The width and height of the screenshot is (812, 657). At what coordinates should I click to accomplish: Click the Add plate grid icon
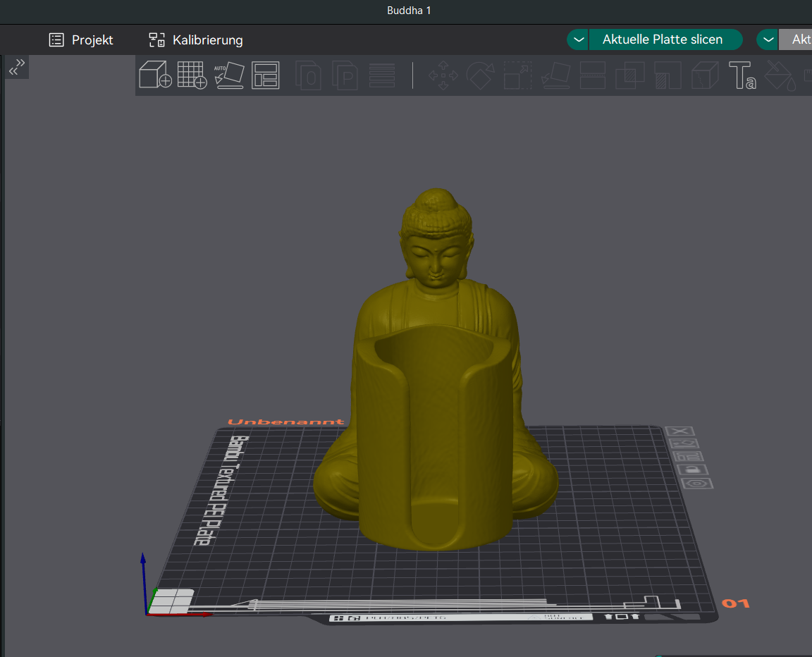[192, 75]
